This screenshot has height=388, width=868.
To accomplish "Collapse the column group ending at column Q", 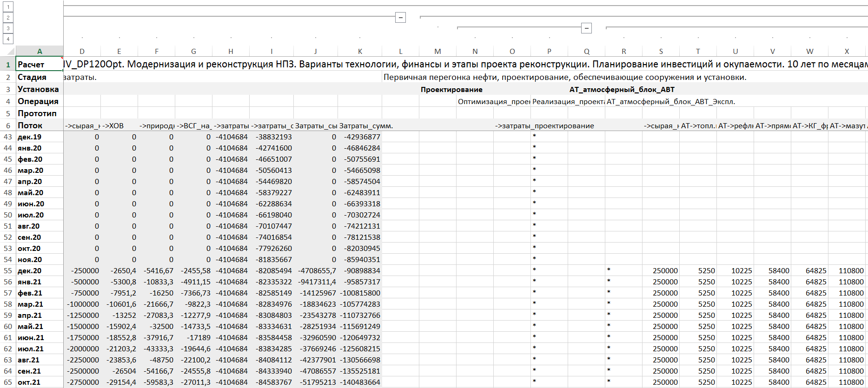I will tap(586, 28).
